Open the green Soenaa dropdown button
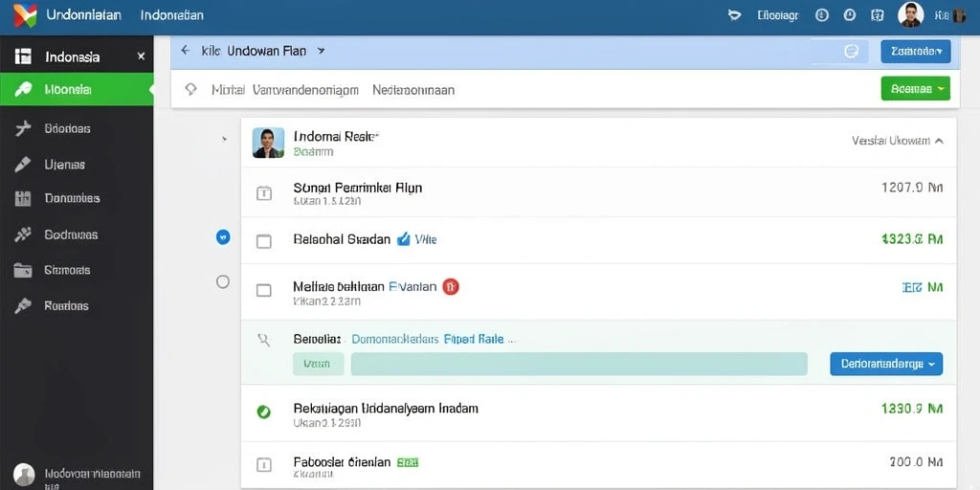The height and width of the screenshot is (490, 980). click(916, 89)
